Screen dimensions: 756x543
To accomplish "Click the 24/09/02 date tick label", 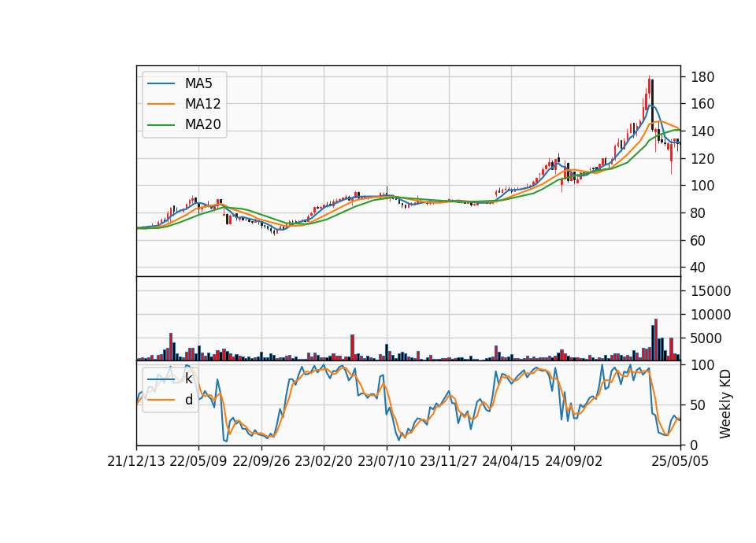I will click(574, 461).
